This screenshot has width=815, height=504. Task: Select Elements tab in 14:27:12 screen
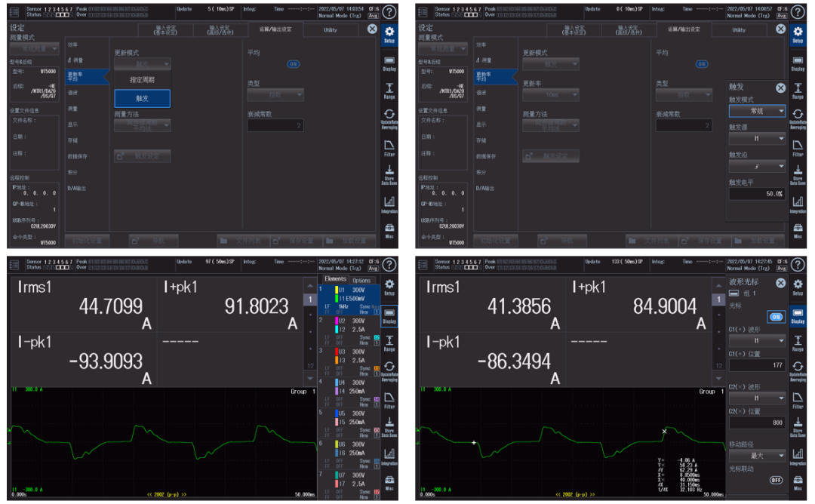pos(335,279)
